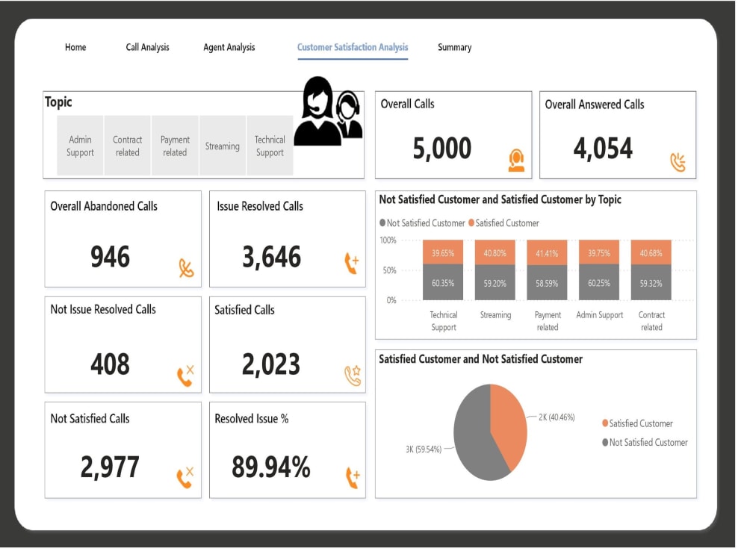Viewport: 747px width, 560px height.
Task: Select the Contract related filter button
Action: click(127, 146)
